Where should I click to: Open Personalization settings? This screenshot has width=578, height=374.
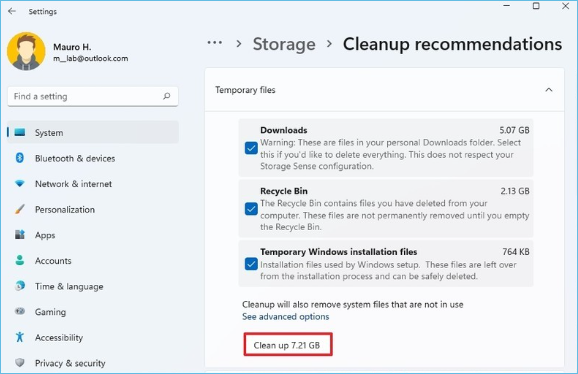coord(93,210)
